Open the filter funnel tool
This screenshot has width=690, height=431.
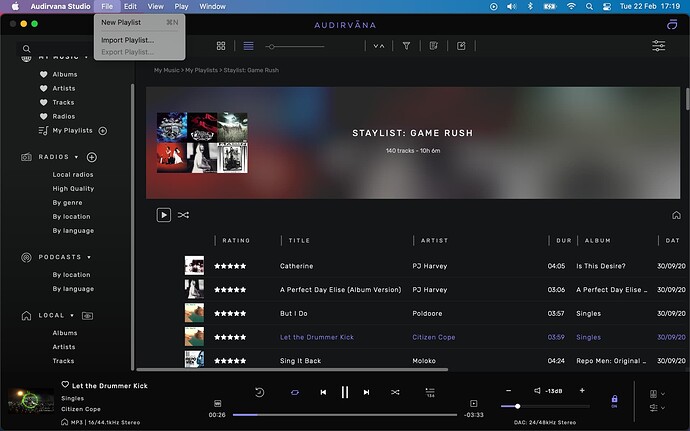point(406,46)
